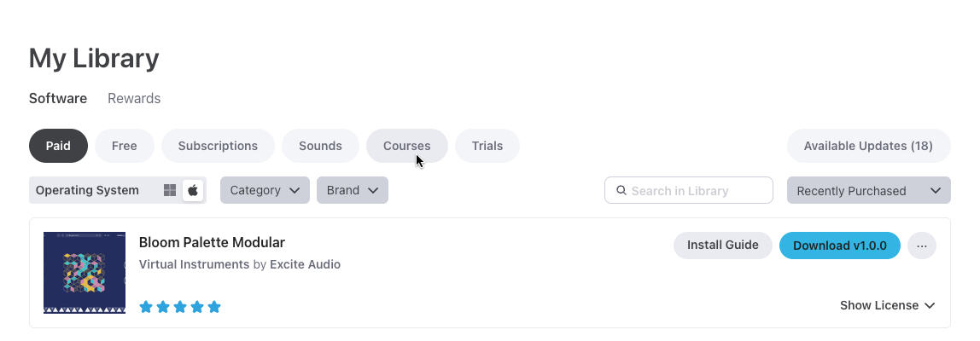The height and width of the screenshot is (341, 980).
Task: Click the Install Guide button
Action: point(722,246)
